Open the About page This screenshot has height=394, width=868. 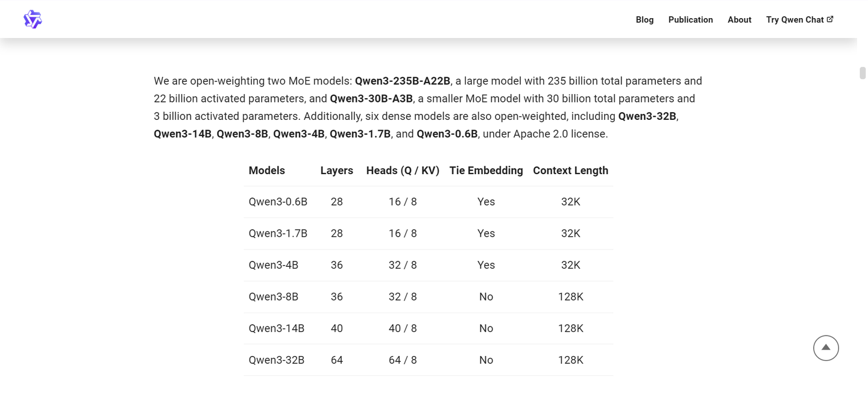click(x=739, y=20)
